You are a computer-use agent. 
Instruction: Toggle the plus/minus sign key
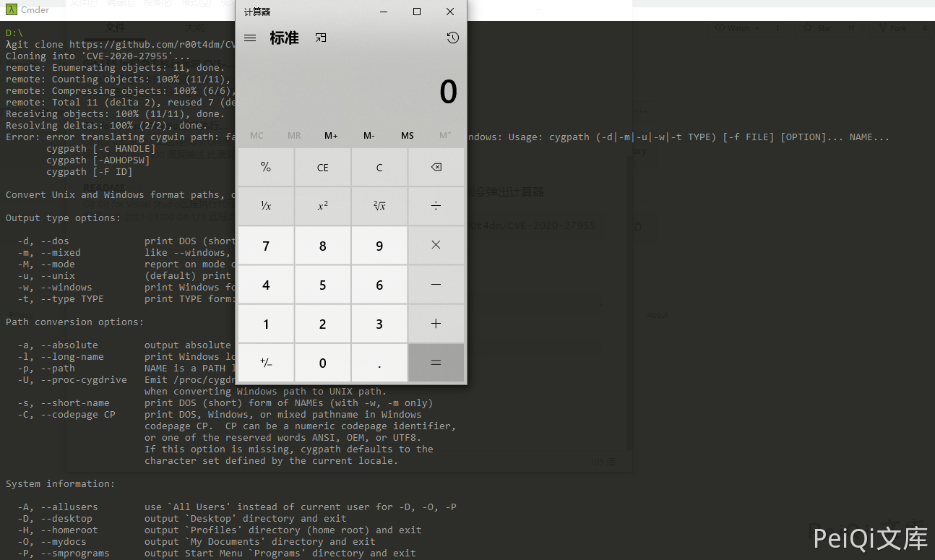click(x=266, y=363)
